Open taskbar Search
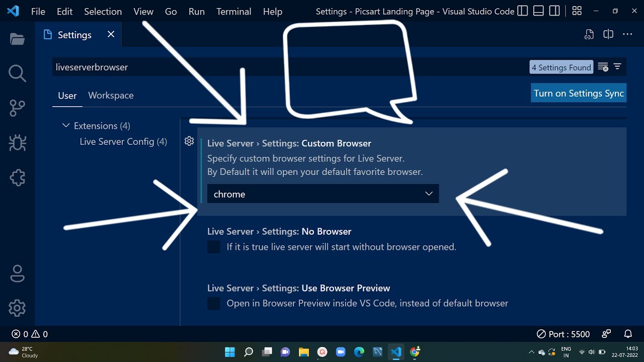The height and width of the screenshot is (362, 644). coord(249,352)
